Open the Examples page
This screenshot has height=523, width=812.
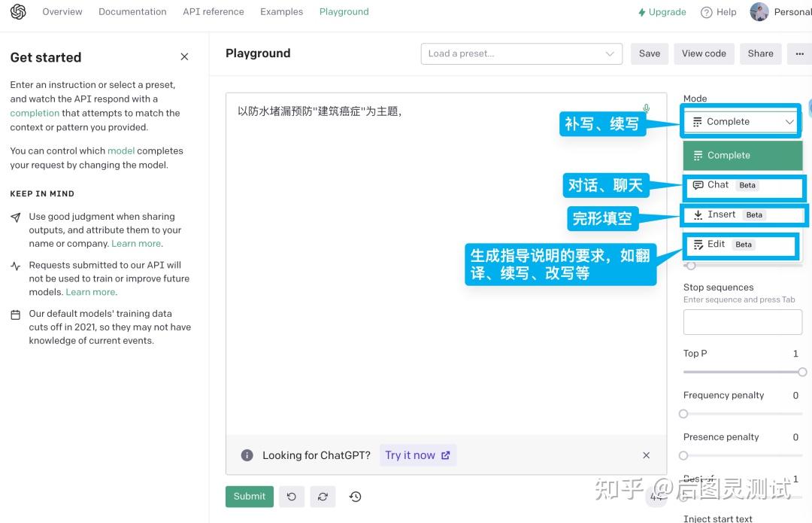coord(282,11)
